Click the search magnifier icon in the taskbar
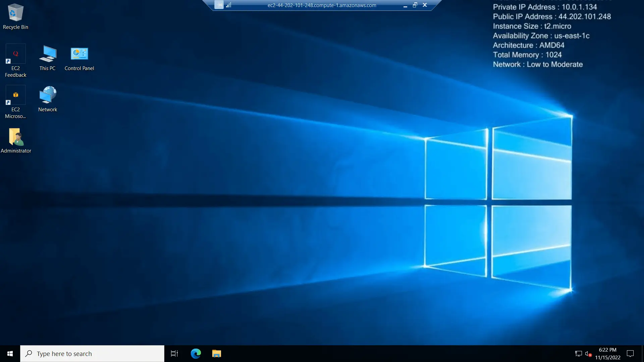Screen dimensions: 644x362 29,353
